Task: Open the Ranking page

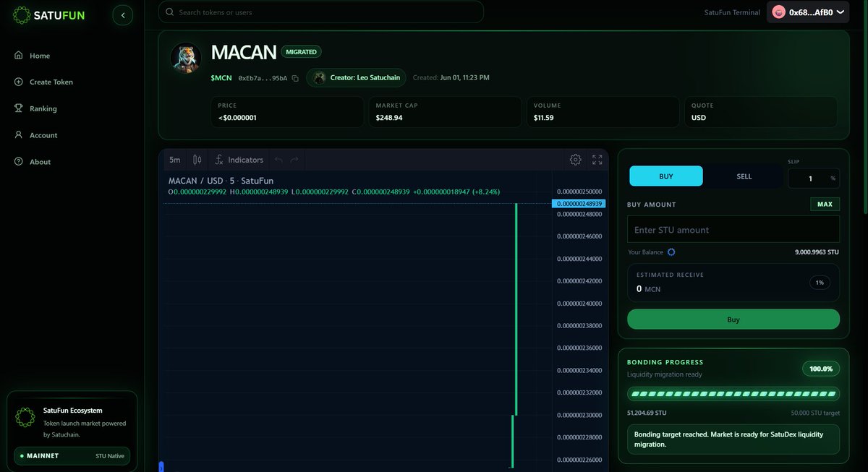Action: [x=43, y=108]
